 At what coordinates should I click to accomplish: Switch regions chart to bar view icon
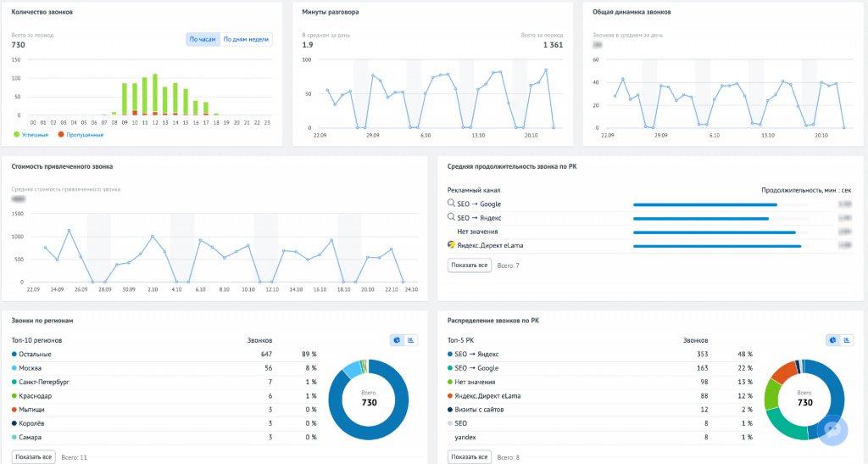(411, 340)
